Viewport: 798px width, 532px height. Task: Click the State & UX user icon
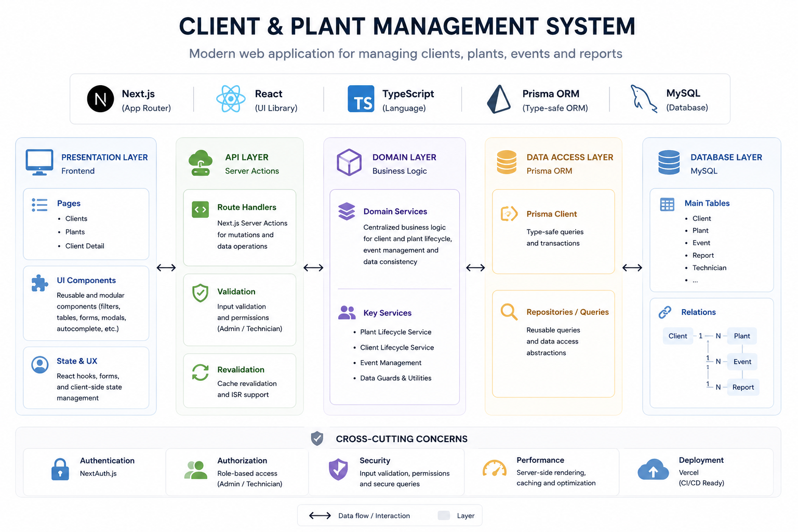(x=40, y=365)
